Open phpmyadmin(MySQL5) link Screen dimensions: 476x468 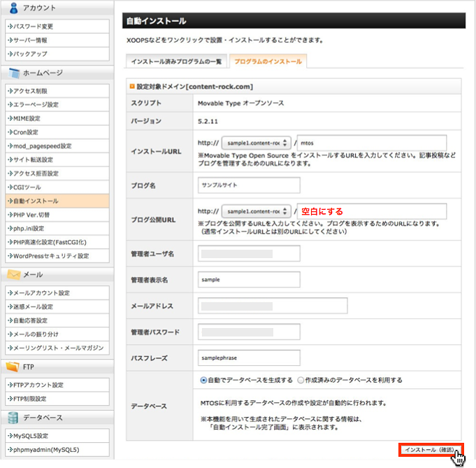coord(57,450)
